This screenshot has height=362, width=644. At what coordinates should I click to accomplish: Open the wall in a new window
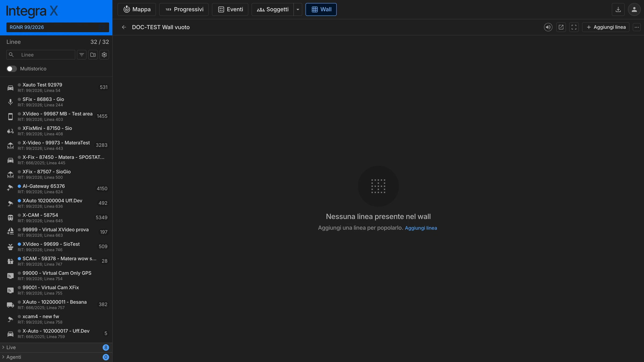click(561, 27)
